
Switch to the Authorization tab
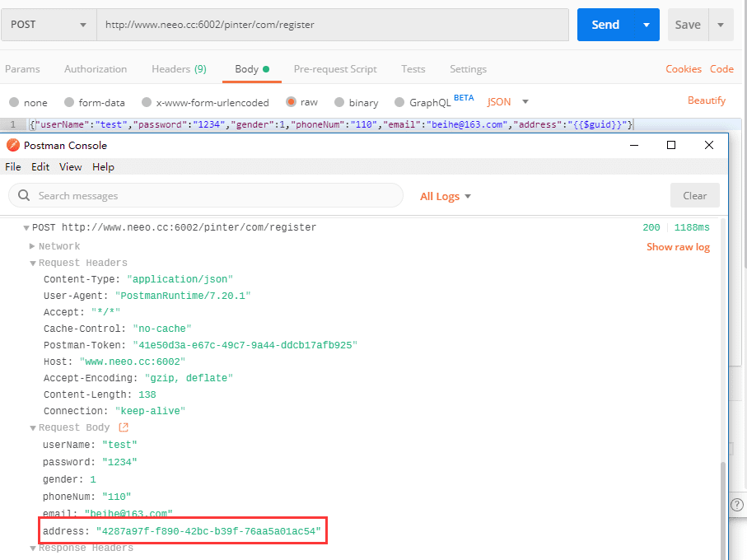[x=96, y=69]
